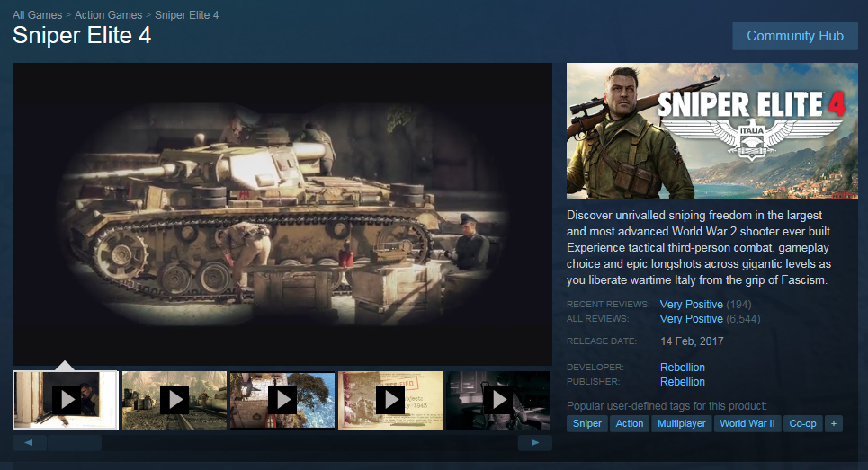This screenshot has width=868, height=470.
Task: Play the second trailer thumbnail showing railway
Action: (174, 400)
